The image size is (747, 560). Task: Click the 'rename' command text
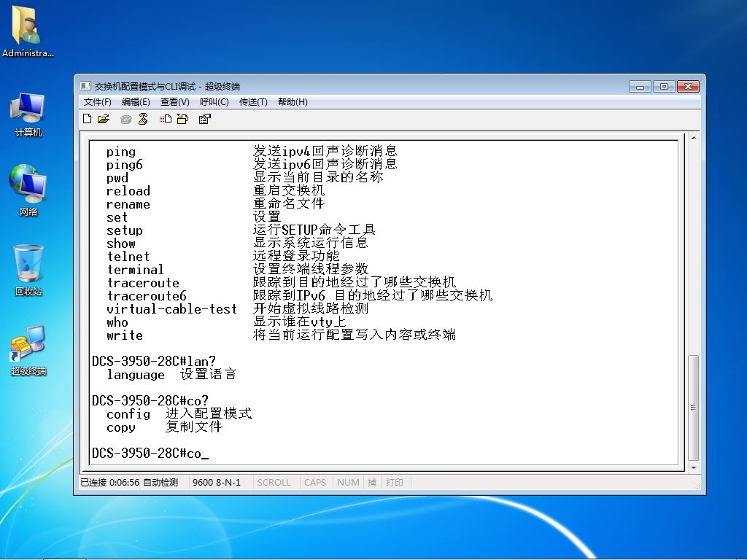coord(128,204)
